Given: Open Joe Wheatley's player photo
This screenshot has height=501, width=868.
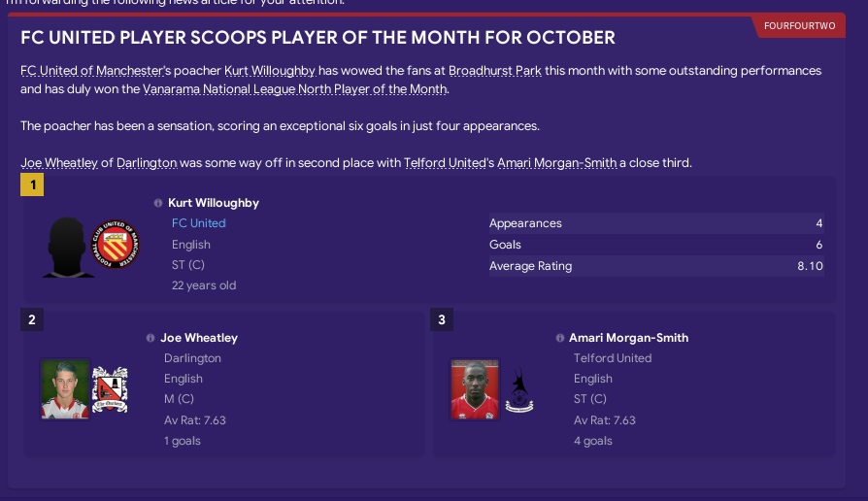Looking at the screenshot, I should 65,389.
